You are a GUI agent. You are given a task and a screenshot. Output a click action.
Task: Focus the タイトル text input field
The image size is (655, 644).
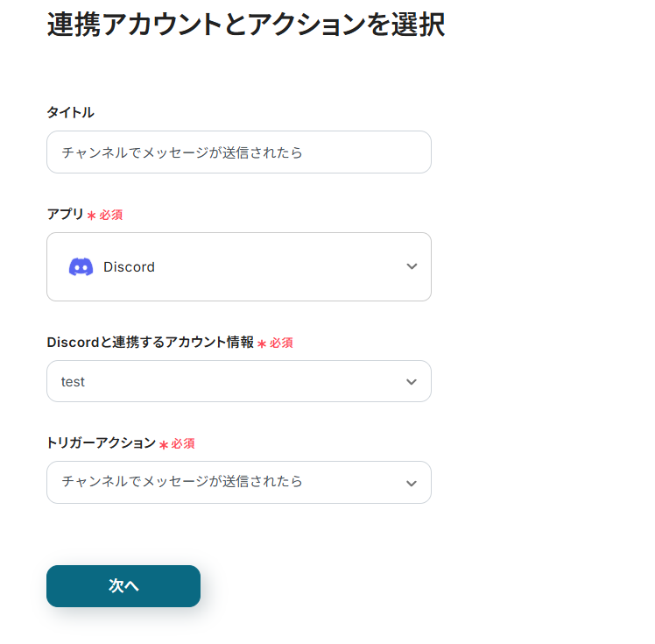(238, 152)
